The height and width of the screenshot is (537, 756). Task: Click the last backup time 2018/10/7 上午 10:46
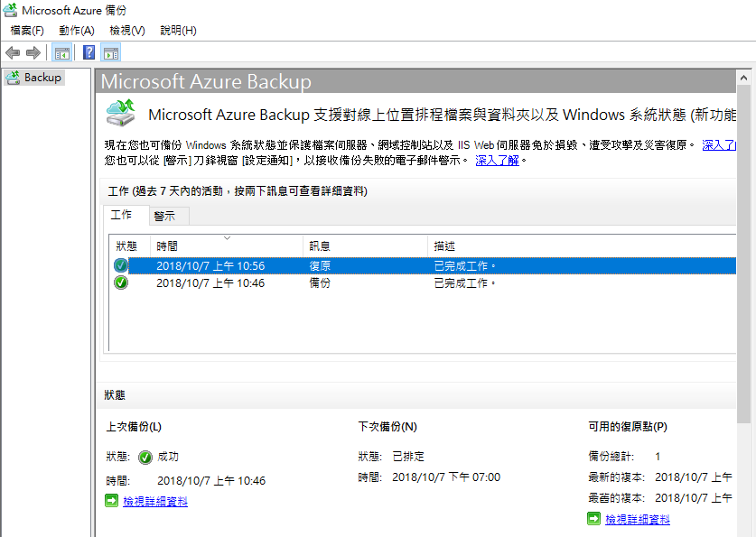click(211, 481)
